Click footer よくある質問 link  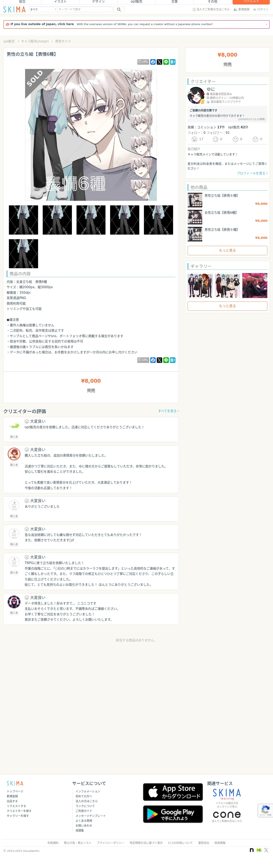[84, 821]
